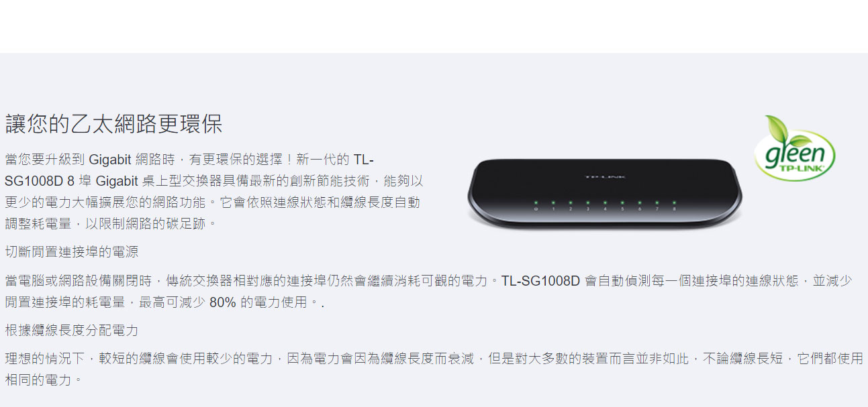Click the port 8 LED on the switch
Screen dimensions: 868x407
[x=674, y=202]
